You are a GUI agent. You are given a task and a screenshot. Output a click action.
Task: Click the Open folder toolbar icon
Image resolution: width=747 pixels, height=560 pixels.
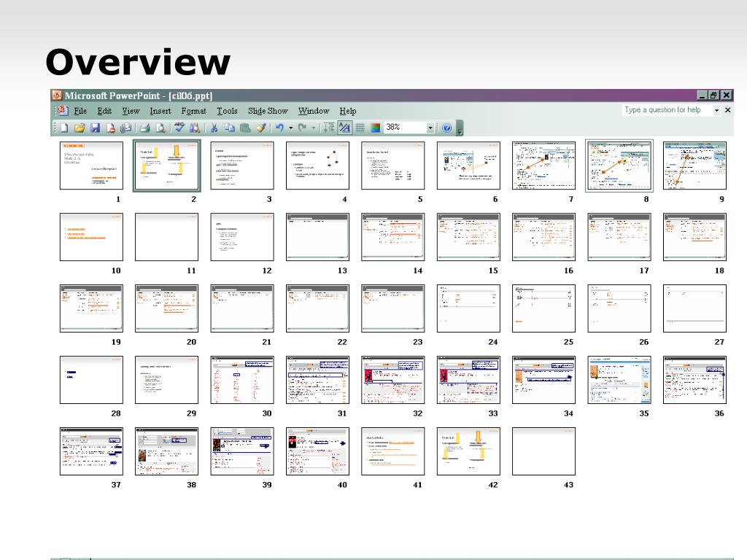click(x=80, y=128)
